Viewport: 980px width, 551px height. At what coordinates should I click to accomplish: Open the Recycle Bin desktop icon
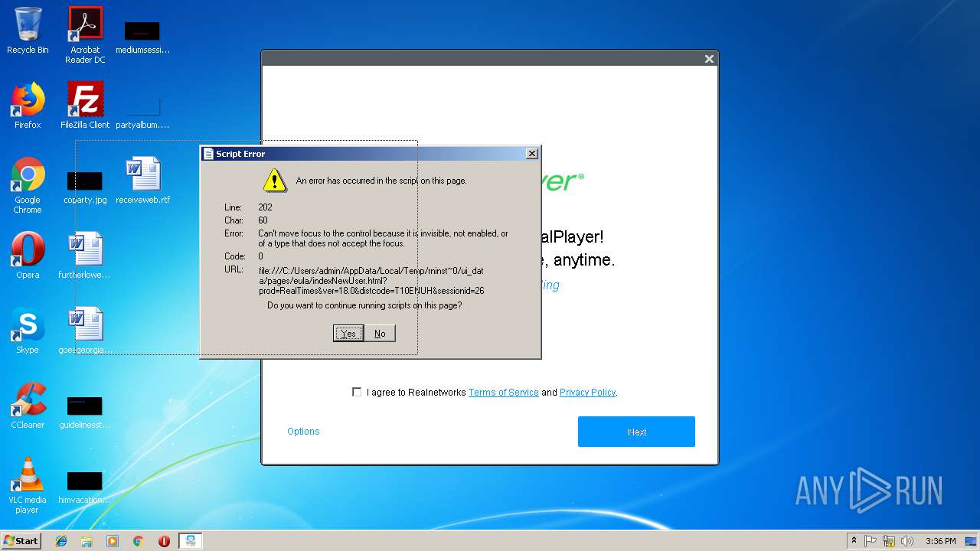28,31
